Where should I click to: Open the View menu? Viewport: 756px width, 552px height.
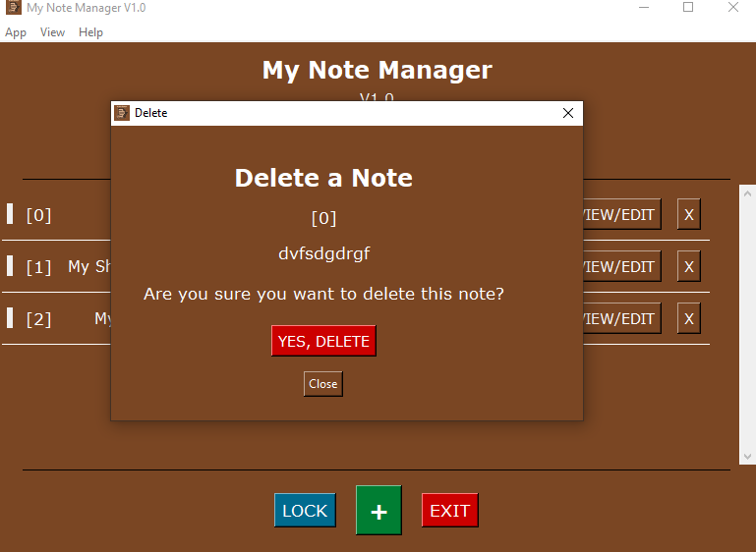pyautogui.click(x=52, y=32)
